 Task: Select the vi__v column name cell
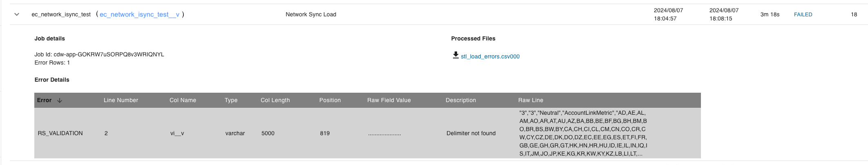tap(177, 133)
